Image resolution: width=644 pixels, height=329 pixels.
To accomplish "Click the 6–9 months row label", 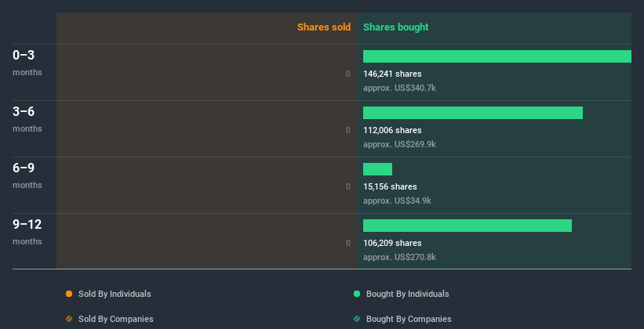I will [x=27, y=175].
